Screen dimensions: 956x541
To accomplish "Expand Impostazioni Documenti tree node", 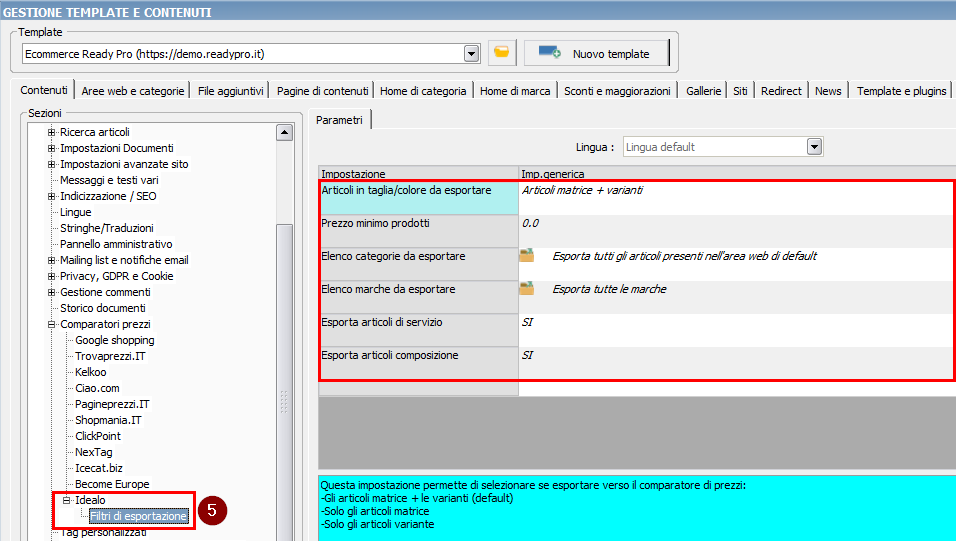I will click(52, 148).
